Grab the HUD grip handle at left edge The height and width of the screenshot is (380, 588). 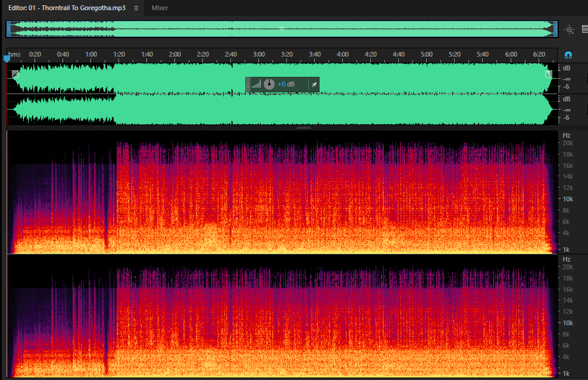(248, 85)
